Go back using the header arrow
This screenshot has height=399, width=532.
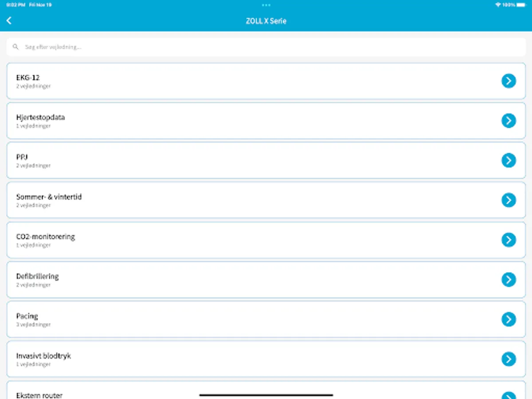[x=9, y=20]
